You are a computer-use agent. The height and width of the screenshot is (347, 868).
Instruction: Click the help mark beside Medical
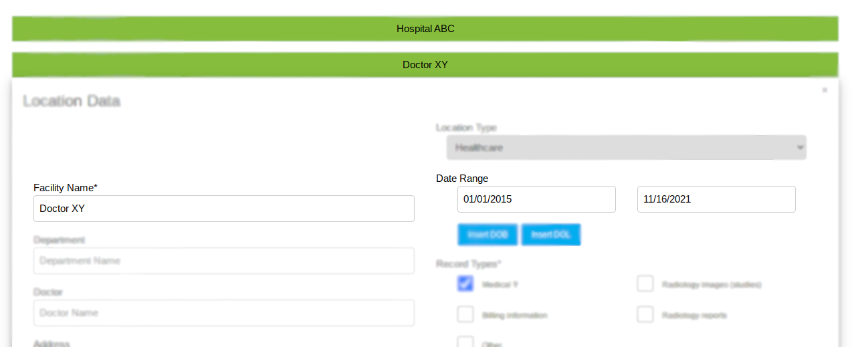[516, 285]
